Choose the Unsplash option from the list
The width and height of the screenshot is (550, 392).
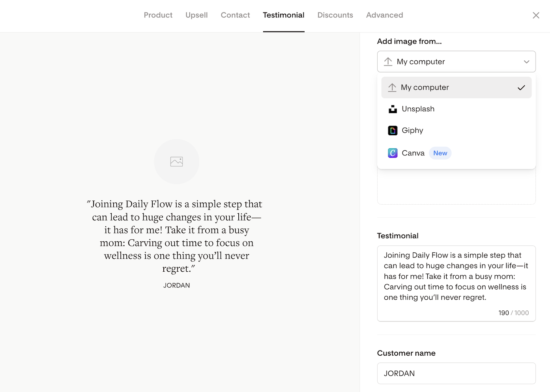pos(418,109)
